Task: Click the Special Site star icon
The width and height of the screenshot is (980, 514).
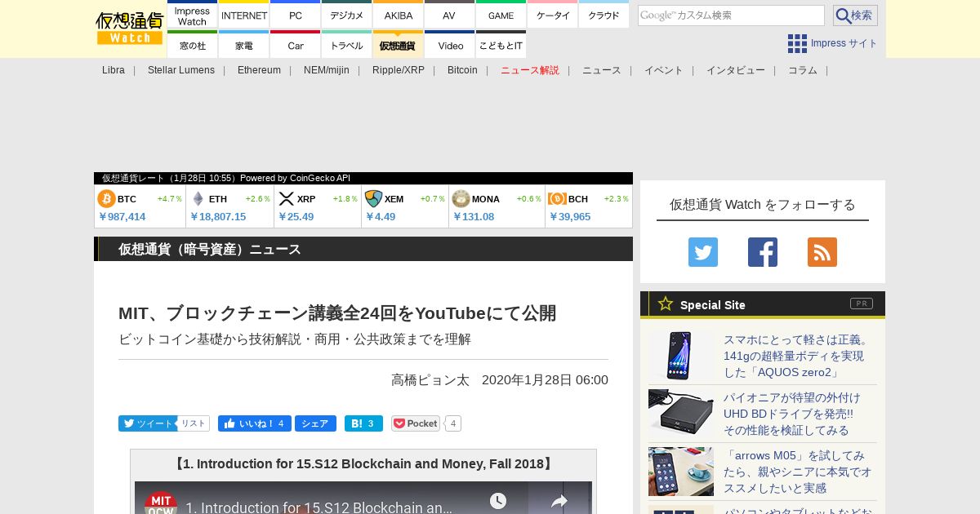Action: click(666, 304)
